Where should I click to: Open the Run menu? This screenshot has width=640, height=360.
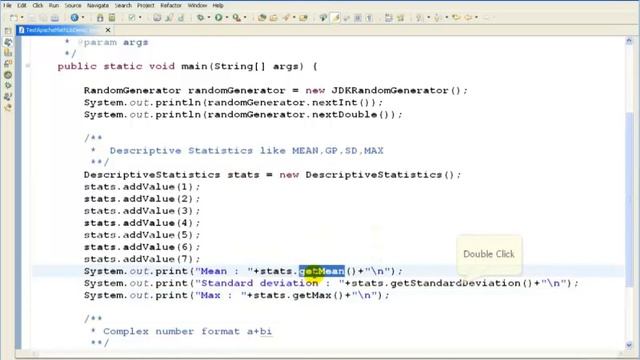[x=53, y=5]
